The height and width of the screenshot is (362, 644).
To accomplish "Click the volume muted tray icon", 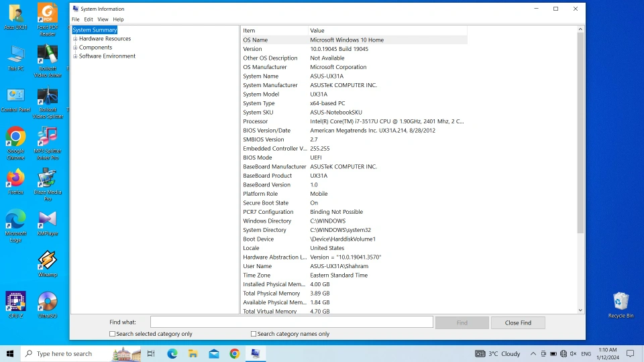I will [x=574, y=353].
